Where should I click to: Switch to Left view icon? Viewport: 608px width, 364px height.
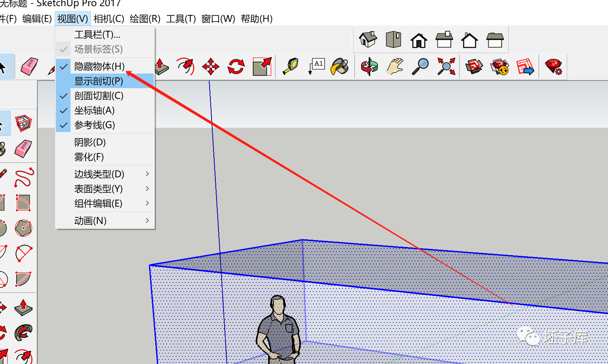495,40
